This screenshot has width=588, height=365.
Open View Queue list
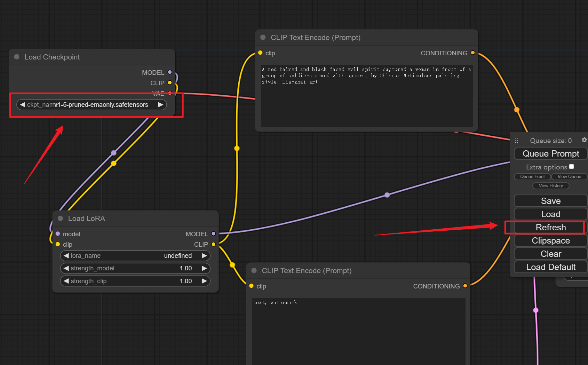[x=569, y=177]
